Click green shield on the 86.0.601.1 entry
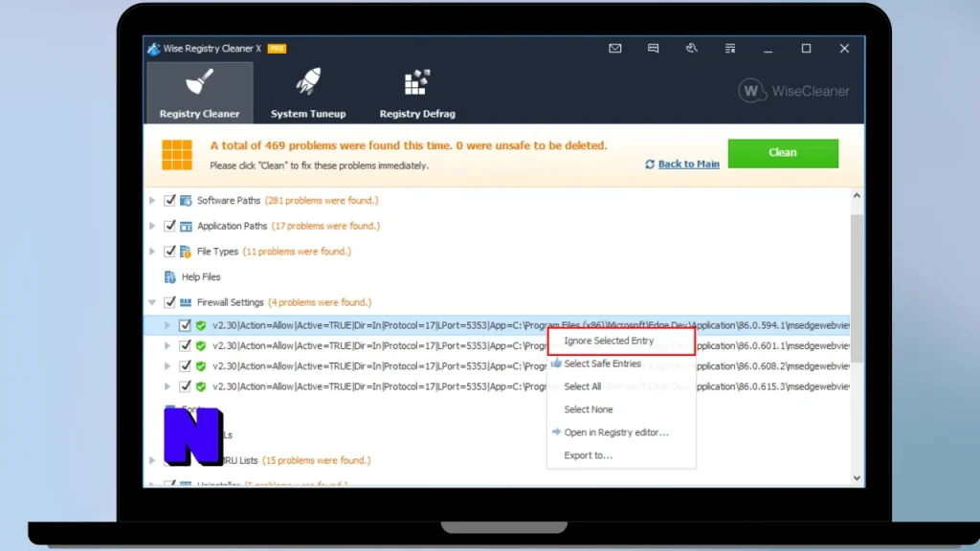This screenshot has height=551, width=980. 201,345
